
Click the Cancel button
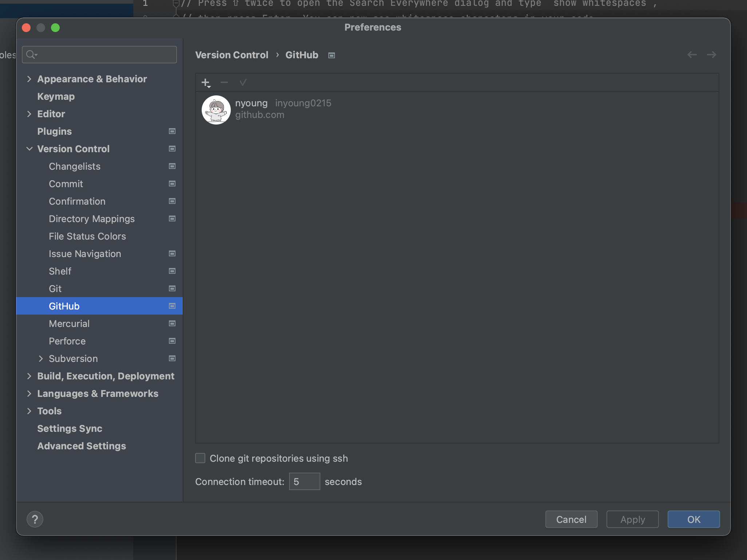click(571, 519)
